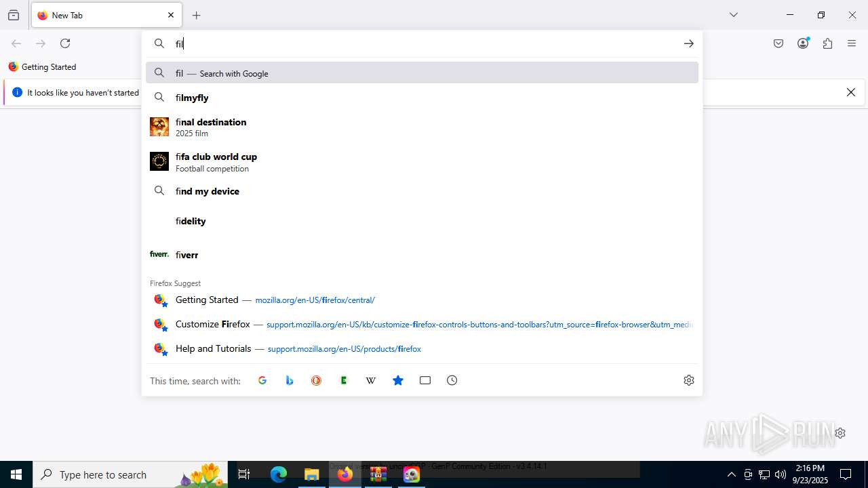
Task: Select the fidelity suggestion
Action: click(x=422, y=221)
